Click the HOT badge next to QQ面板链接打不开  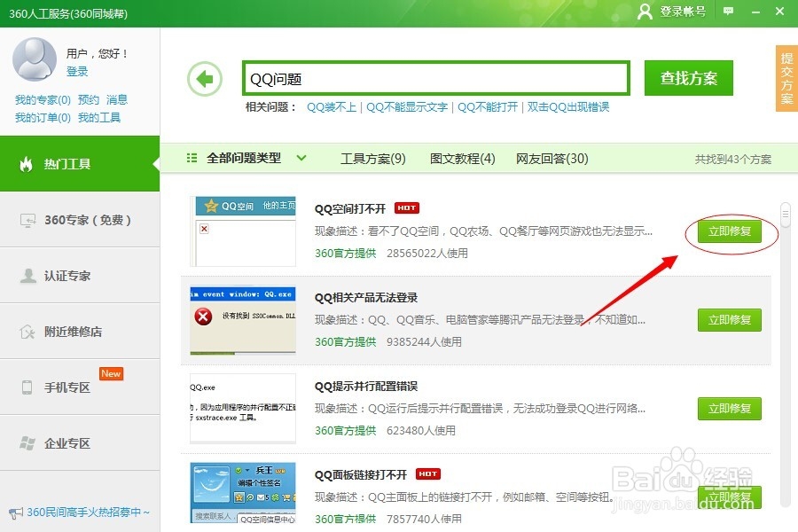(428, 473)
